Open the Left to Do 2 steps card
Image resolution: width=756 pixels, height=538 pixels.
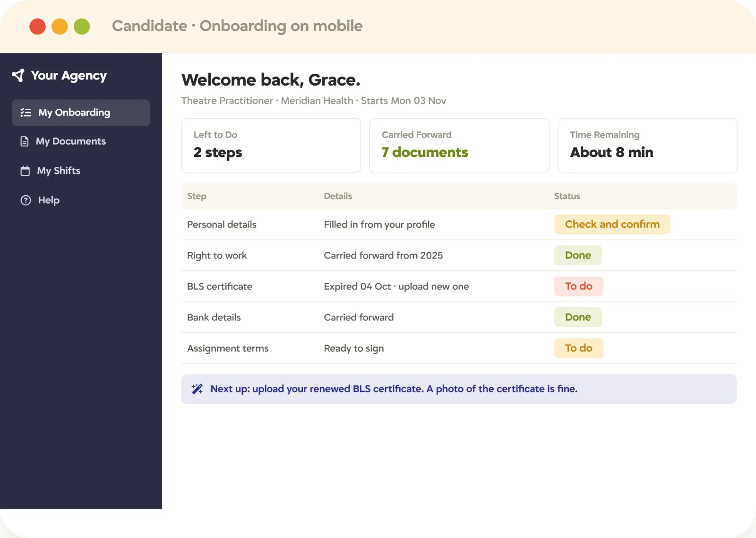pos(271,146)
